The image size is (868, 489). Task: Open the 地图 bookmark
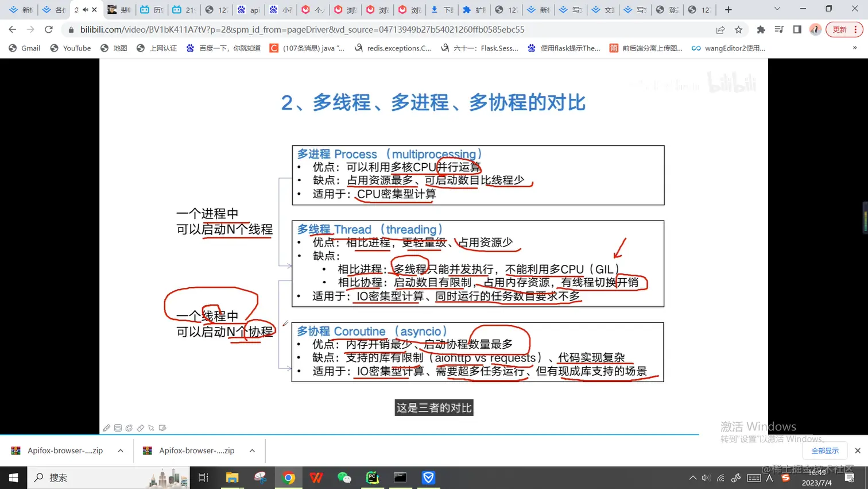click(x=114, y=48)
